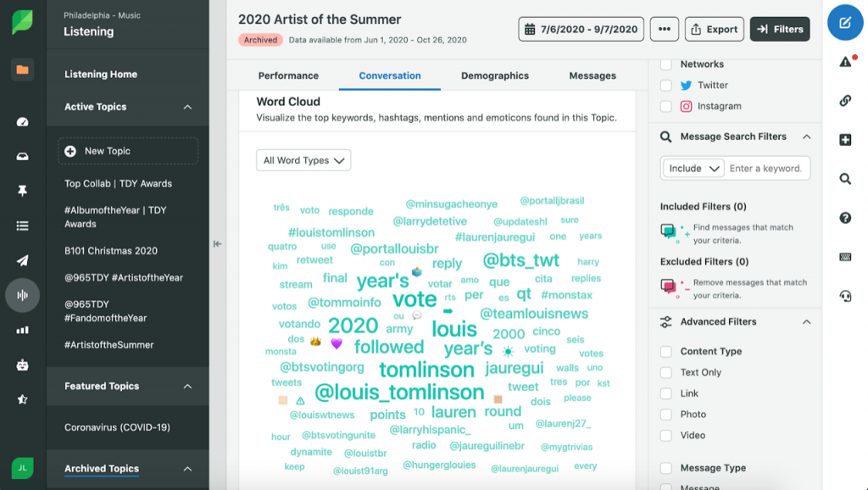Viewport: 868px width, 490px height.
Task: Open the blue Compose pencil button
Action: (845, 23)
